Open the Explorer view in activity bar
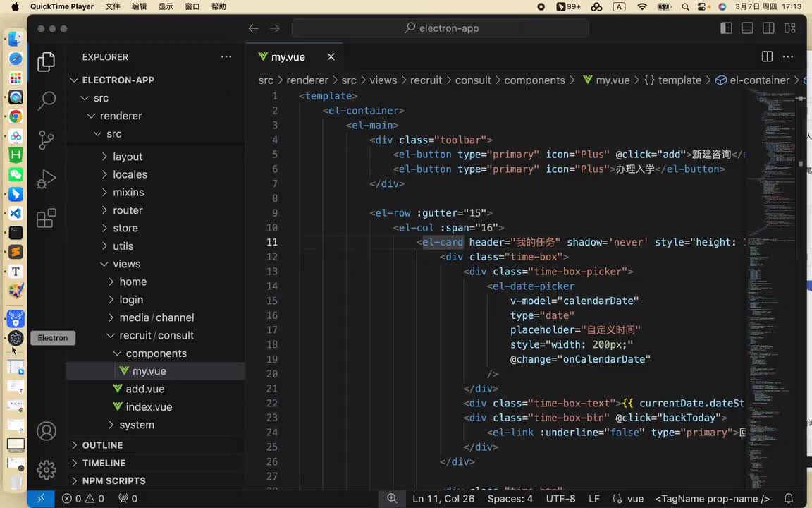Image resolution: width=812 pixels, height=508 pixels. point(46,61)
